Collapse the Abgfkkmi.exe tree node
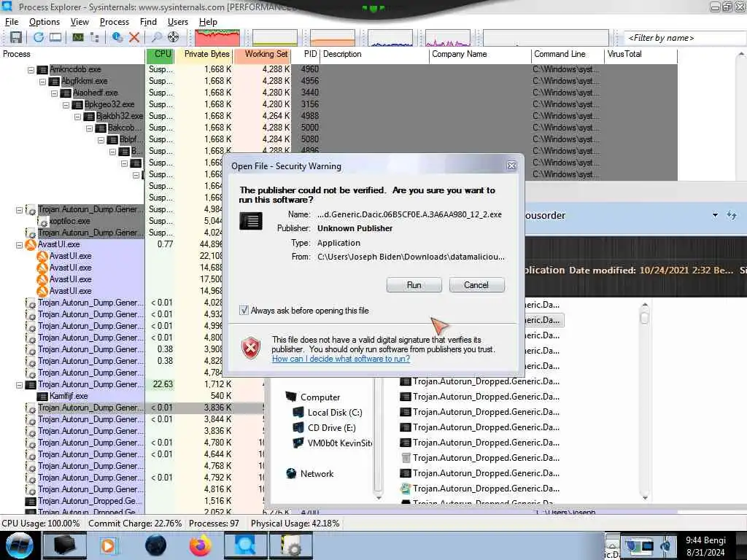747x560 pixels. click(42, 82)
